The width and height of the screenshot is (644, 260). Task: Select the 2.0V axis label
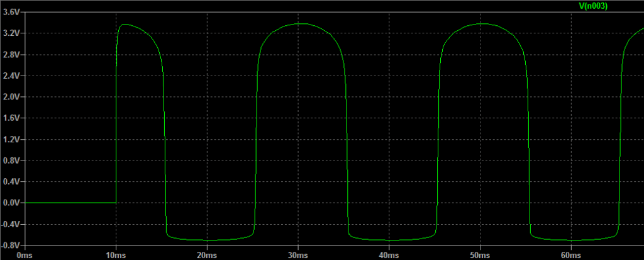pos(11,97)
